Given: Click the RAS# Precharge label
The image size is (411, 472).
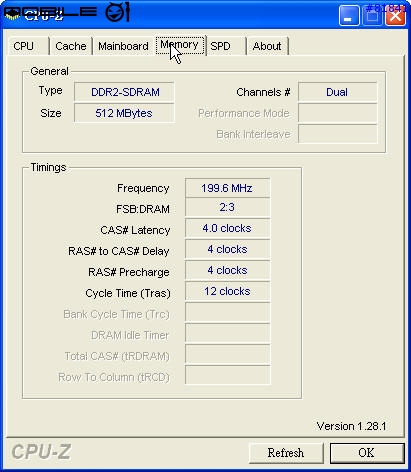Looking at the screenshot, I should click(129, 272).
